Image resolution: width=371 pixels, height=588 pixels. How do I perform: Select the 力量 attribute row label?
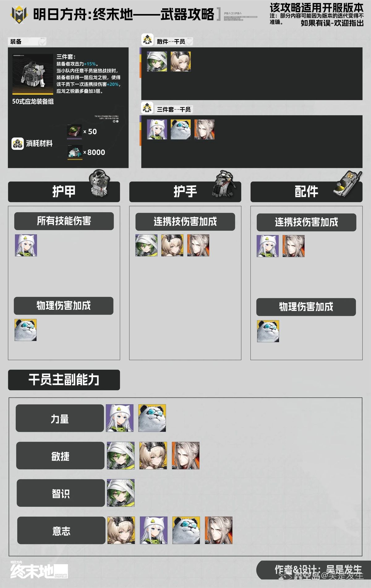(x=60, y=418)
